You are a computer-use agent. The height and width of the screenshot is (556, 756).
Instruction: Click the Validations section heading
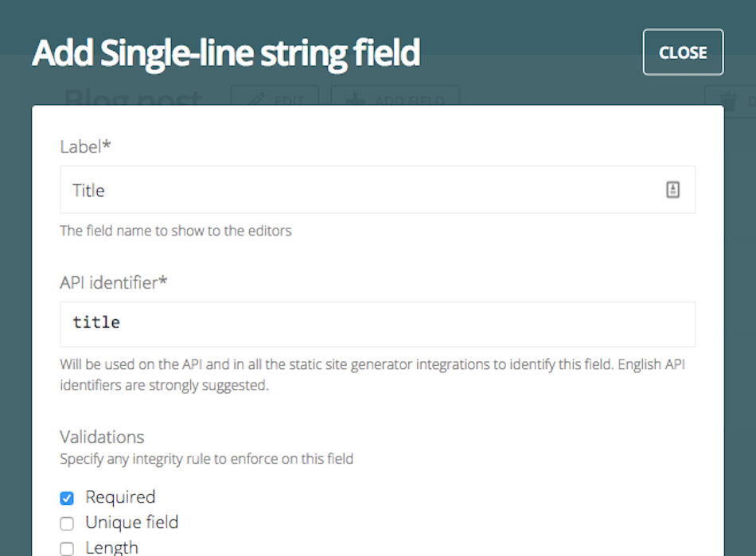pyautogui.click(x=101, y=437)
